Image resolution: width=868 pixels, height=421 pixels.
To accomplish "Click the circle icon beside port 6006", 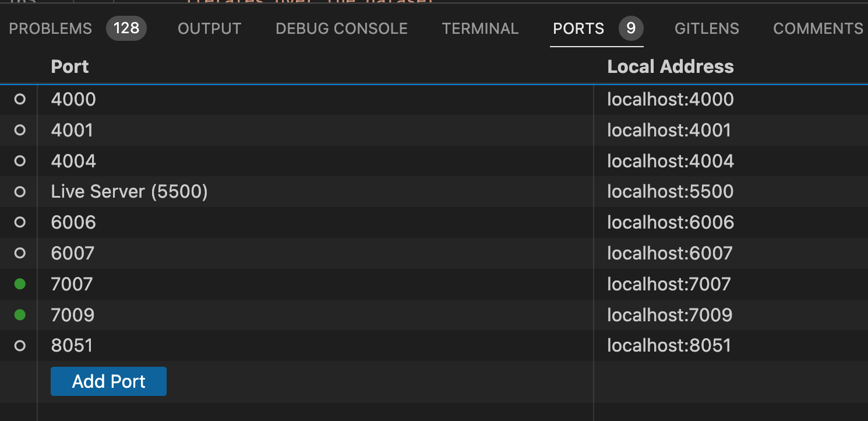I will 19,222.
